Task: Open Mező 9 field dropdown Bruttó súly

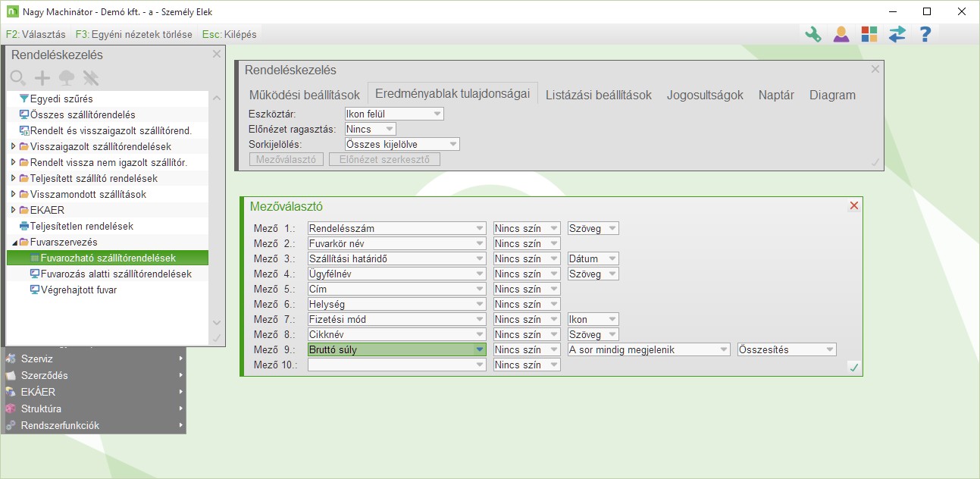Action: pyautogui.click(x=396, y=349)
